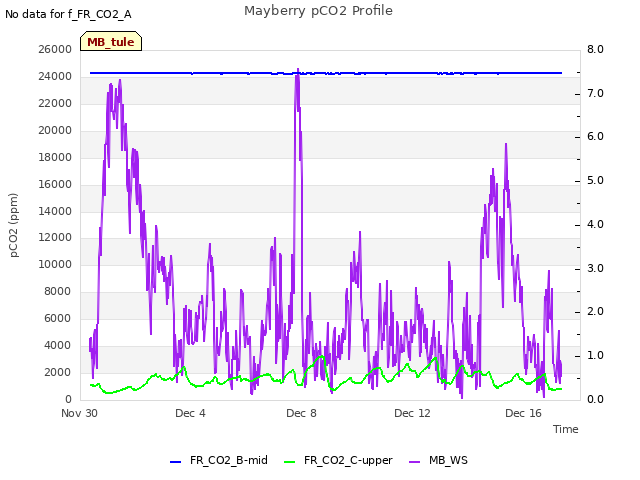
Task: Click the 6.0 right axis value
Action: pyautogui.click(x=595, y=137)
